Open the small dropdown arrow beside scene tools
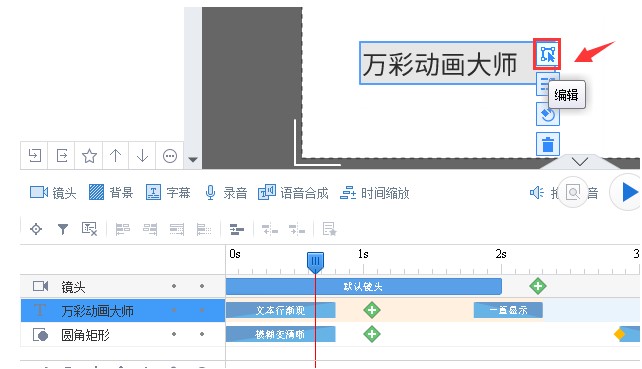 tap(193, 160)
